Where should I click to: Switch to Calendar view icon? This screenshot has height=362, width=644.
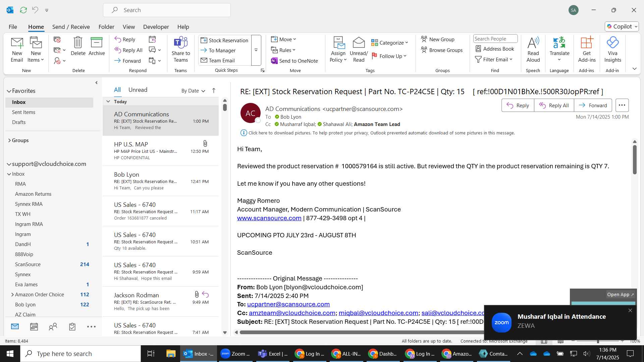34,326
